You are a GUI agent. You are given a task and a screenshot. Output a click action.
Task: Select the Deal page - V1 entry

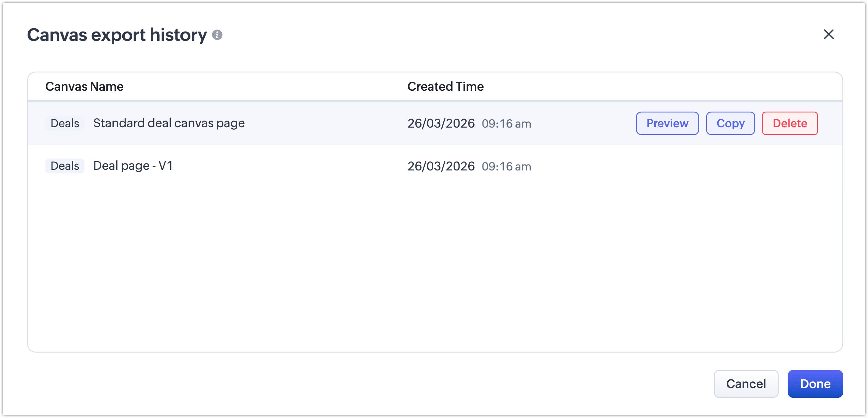click(133, 166)
